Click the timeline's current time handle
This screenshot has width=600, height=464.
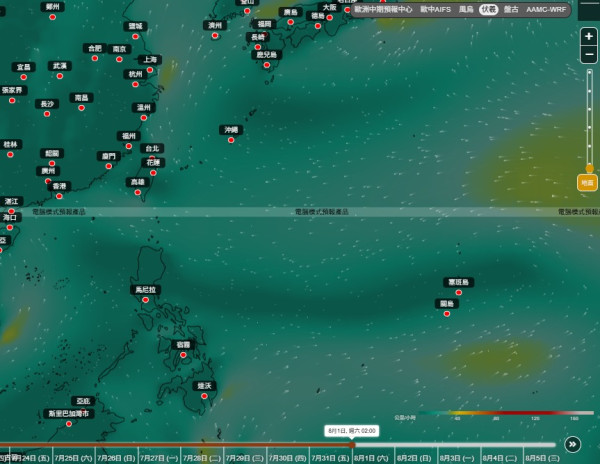click(352, 444)
